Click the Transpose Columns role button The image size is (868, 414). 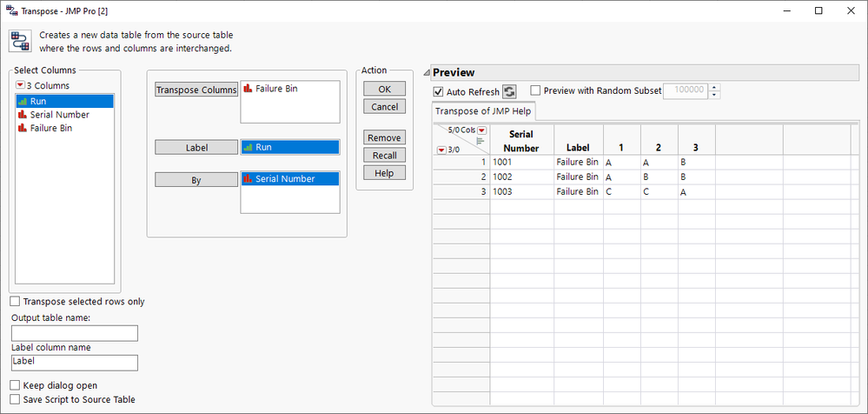pos(196,90)
